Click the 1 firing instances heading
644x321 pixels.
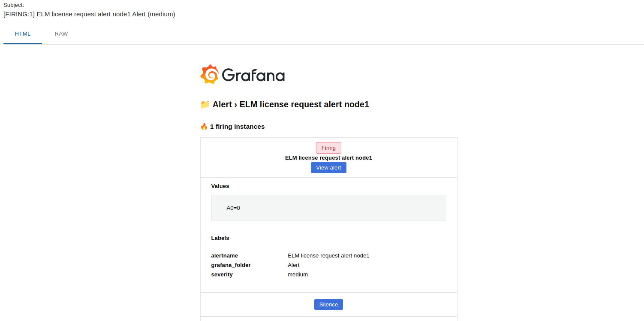[x=237, y=127]
